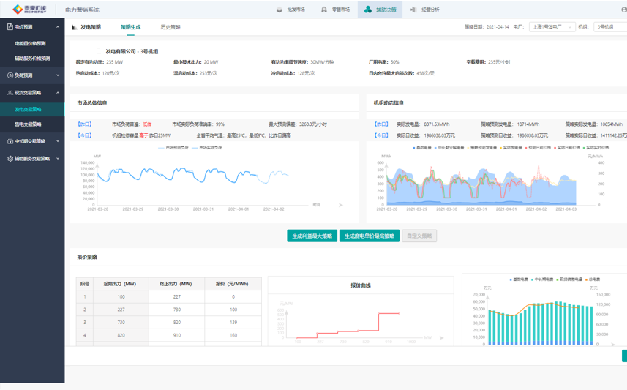
Task: Click the spot trading strategy sidebar icon
Action: 10,93
